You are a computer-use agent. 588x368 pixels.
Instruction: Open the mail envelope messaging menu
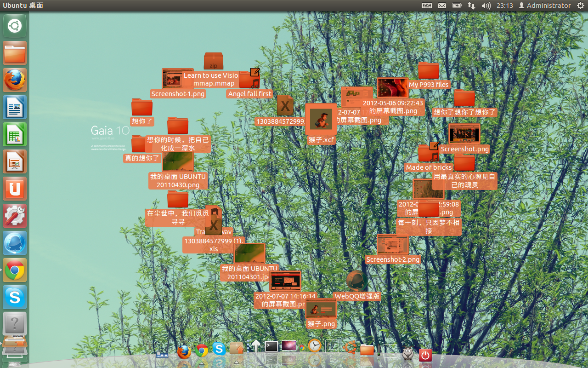click(x=442, y=6)
